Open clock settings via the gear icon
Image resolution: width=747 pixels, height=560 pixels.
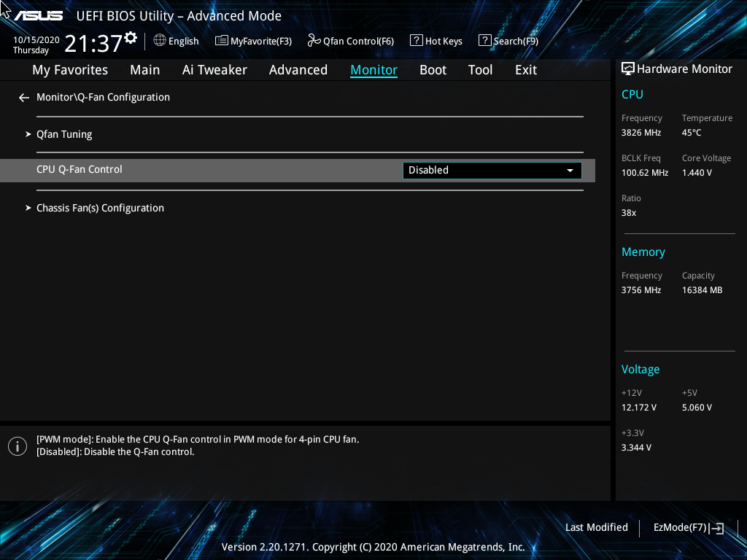131,38
